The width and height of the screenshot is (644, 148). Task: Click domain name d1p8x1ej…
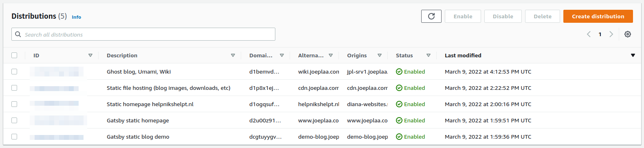[264, 88]
